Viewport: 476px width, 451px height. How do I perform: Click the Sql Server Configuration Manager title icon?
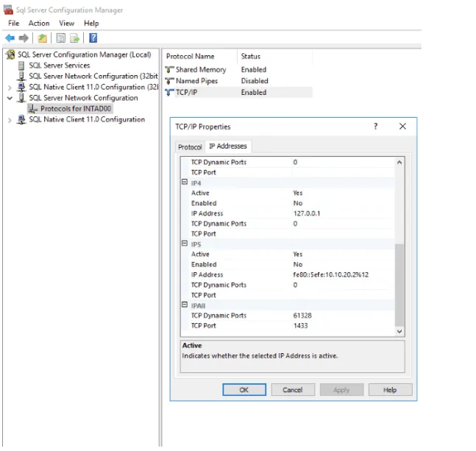(8, 10)
